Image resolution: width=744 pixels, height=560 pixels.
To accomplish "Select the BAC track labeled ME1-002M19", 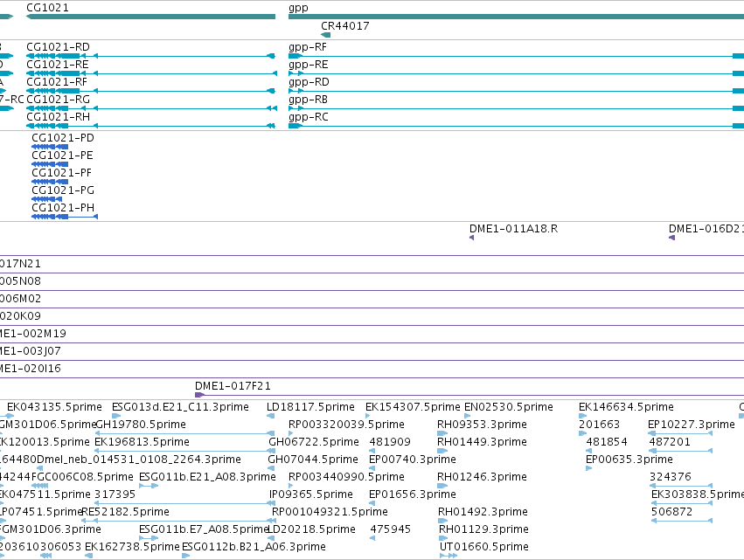I will 32,335.
